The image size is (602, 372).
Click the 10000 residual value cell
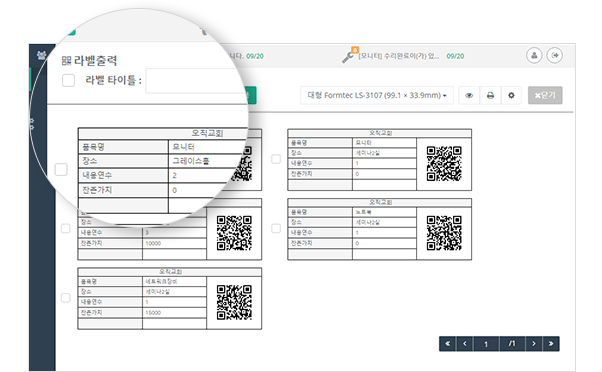[x=174, y=243]
